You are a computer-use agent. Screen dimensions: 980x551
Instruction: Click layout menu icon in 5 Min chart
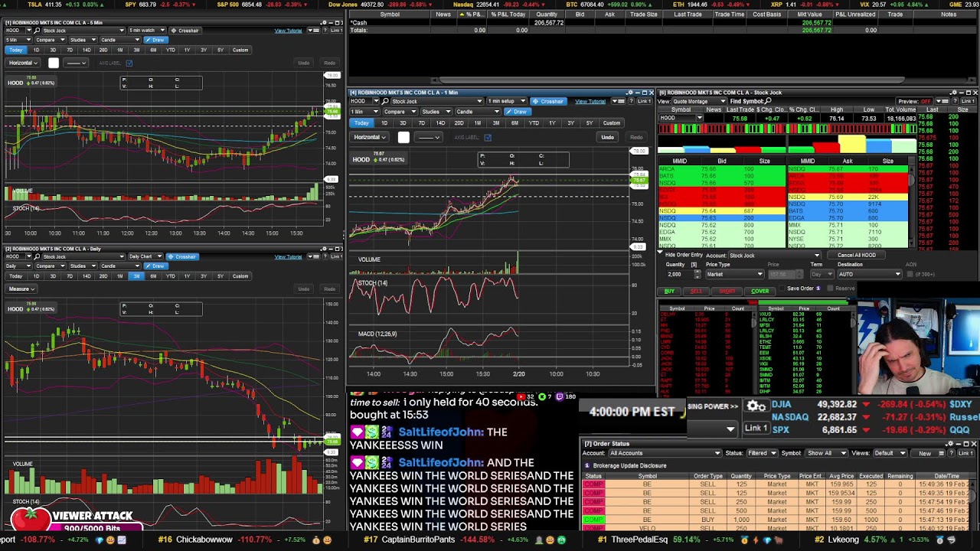314,31
